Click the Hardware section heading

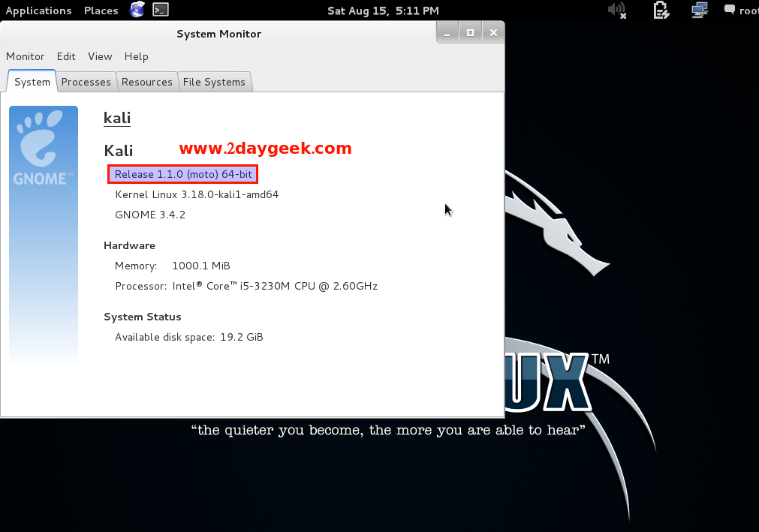[x=129, y=245]
